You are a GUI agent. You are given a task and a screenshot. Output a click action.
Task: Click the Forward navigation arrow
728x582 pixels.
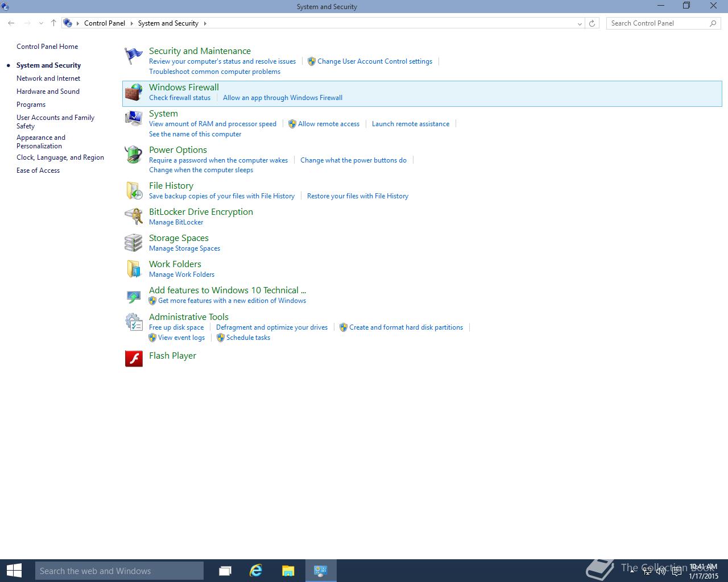pos(27,23)
